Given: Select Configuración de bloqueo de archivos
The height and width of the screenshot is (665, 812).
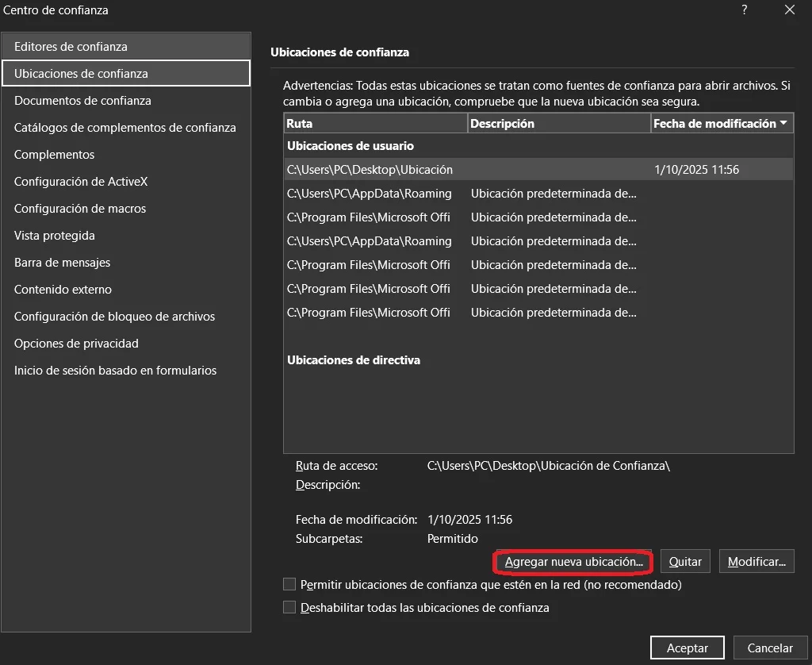Looking at the screenshot, I should point(114,317).
